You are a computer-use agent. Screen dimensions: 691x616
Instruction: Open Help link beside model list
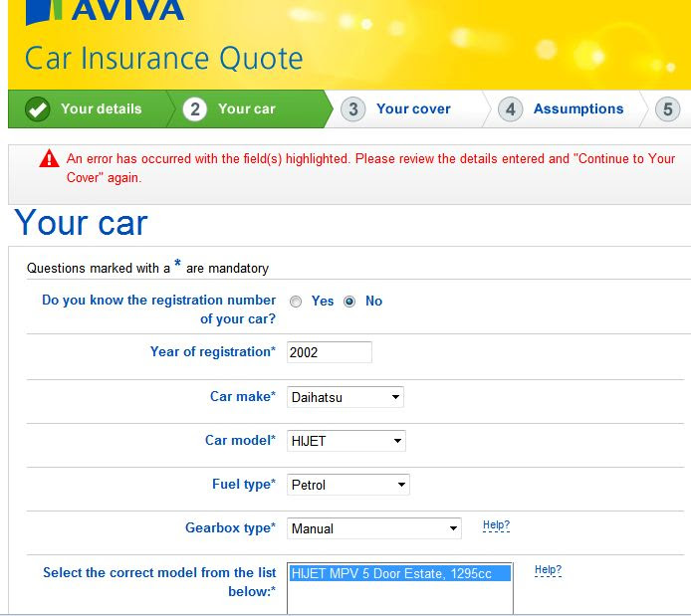(x=548, y=570)
